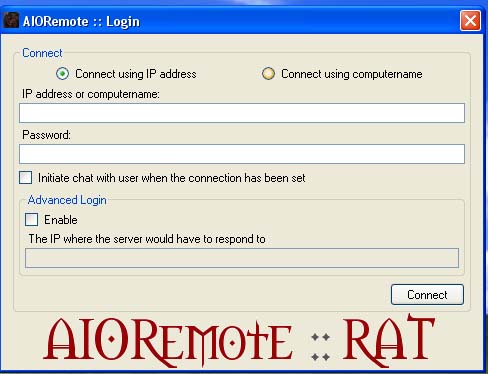
Task: Tick the Advanced Login Enable checkbox
Action: pos(32,220)
